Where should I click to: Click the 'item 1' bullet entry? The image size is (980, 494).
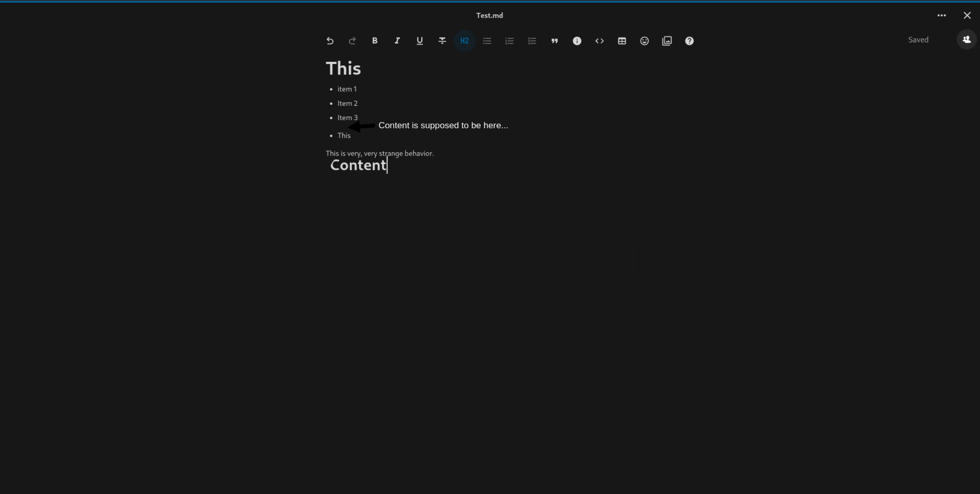[x=347, y=89]
